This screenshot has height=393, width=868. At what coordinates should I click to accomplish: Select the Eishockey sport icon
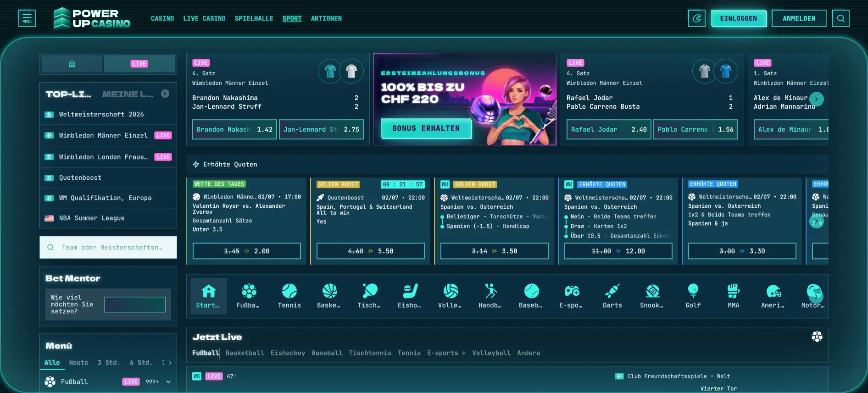click(x=410, y=296)
